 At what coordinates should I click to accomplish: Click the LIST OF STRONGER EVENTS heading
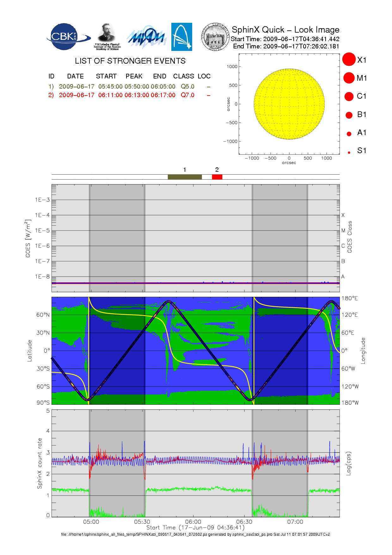coord(130,61)
